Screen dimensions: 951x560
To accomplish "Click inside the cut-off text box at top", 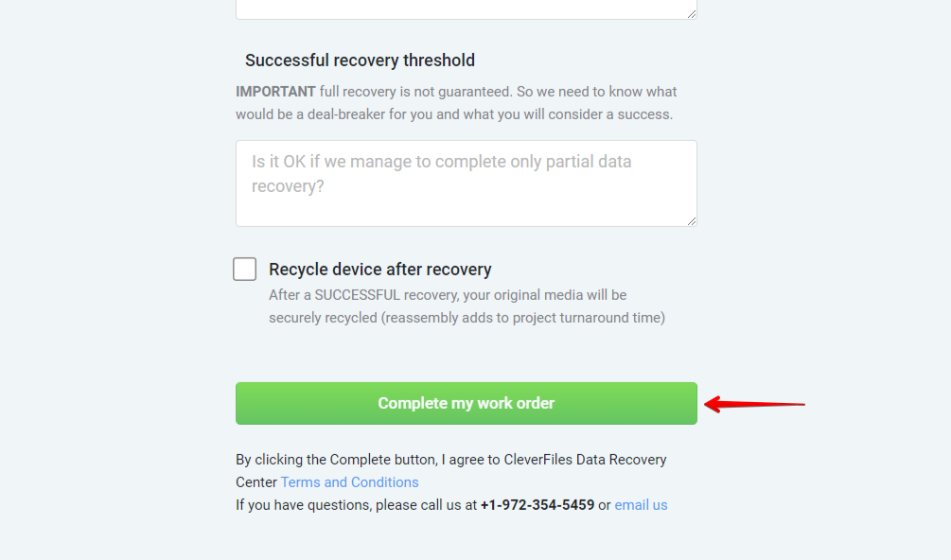I will pos(466,9).
